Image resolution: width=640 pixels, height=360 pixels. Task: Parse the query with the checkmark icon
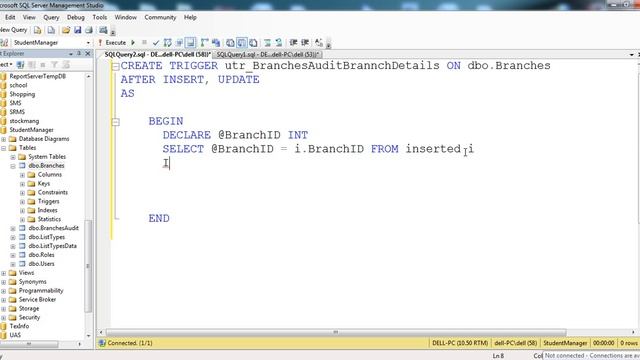tap(156, 42)
